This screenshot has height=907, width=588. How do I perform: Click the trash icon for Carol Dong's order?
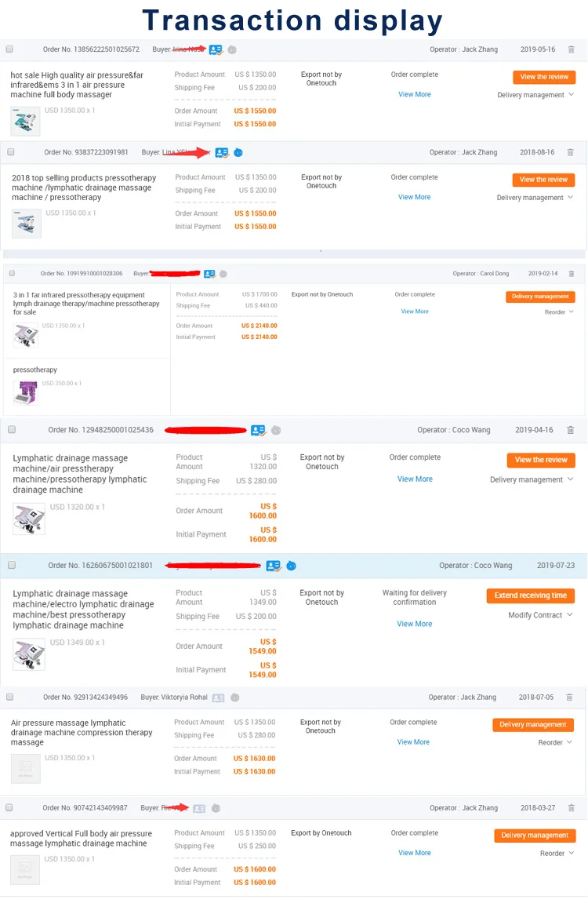coord(571,274)
